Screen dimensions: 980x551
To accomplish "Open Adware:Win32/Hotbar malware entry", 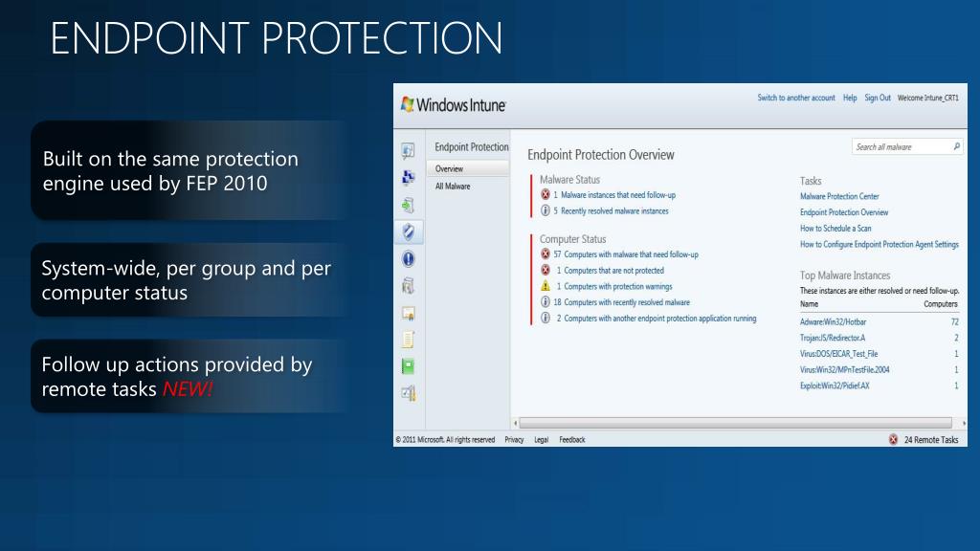I will tap(834, 321).
